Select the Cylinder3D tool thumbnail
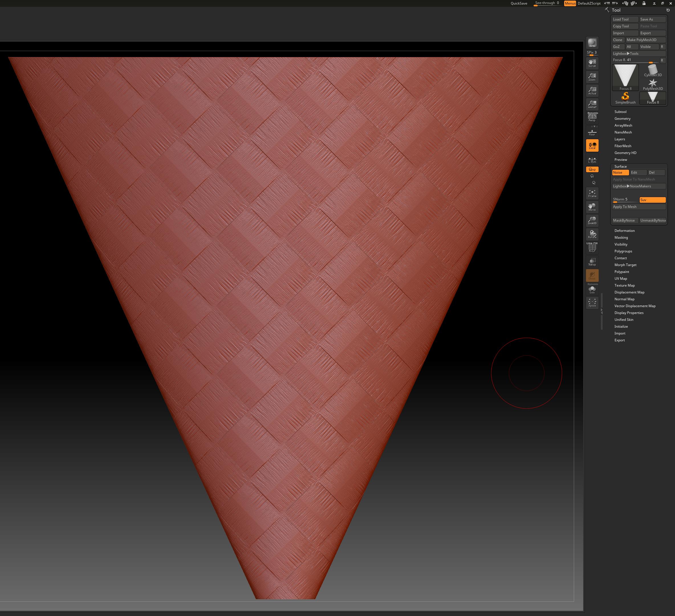This screenshot has width=675, height=616. pyautogui.click(x=652, y=71)
